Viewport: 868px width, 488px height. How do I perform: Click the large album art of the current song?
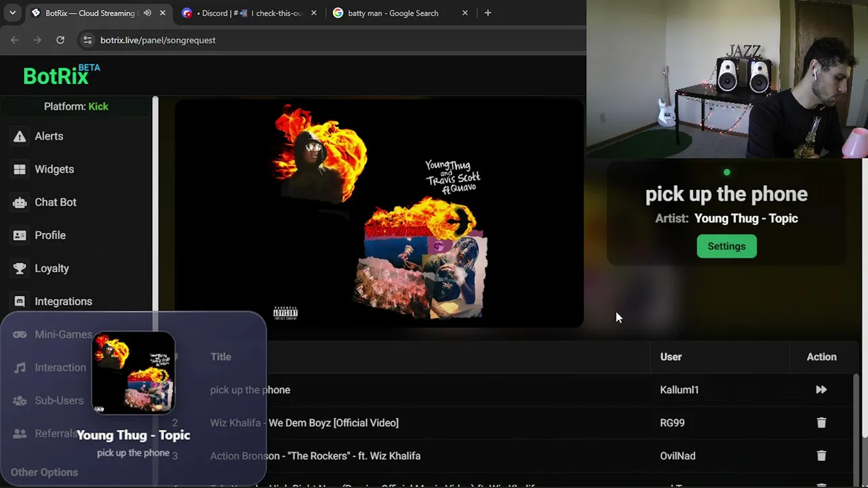pyautogui.click(x=379, y=213)
